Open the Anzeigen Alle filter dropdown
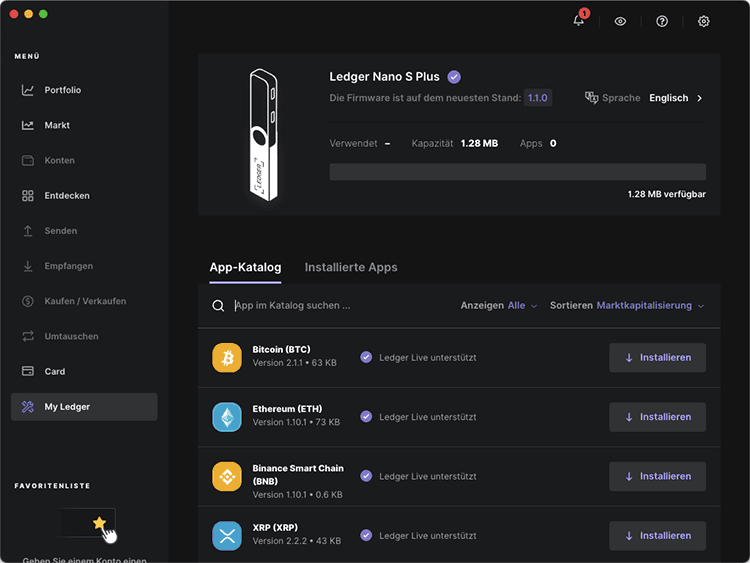Image resolution: width=750 pixels, height=563 pixels. click(499, 305)
